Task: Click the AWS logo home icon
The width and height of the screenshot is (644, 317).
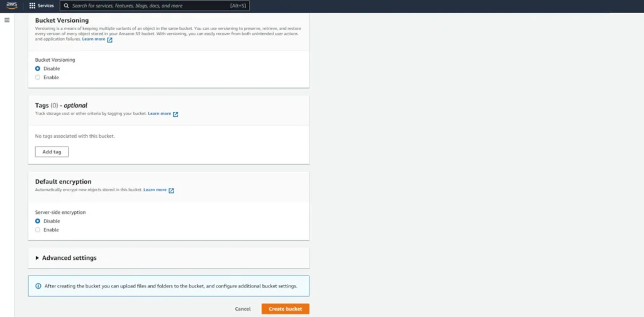Action: [12, 6]
